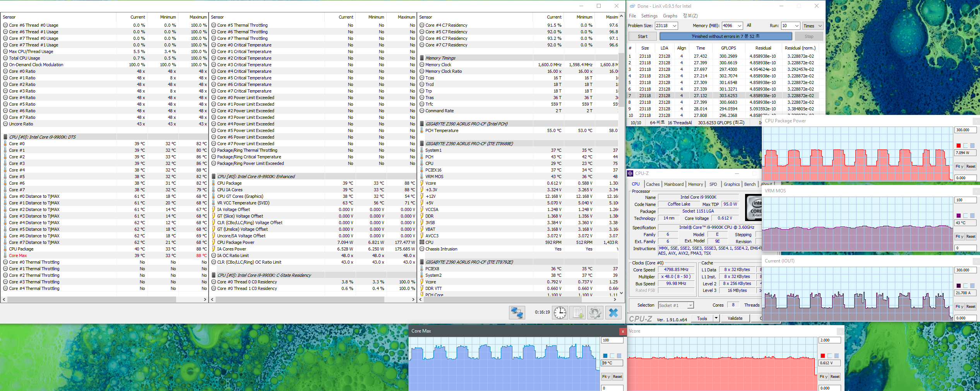Open the Times unit dropdown in LinX
This screenshot has width=980, height=391.
820,26
